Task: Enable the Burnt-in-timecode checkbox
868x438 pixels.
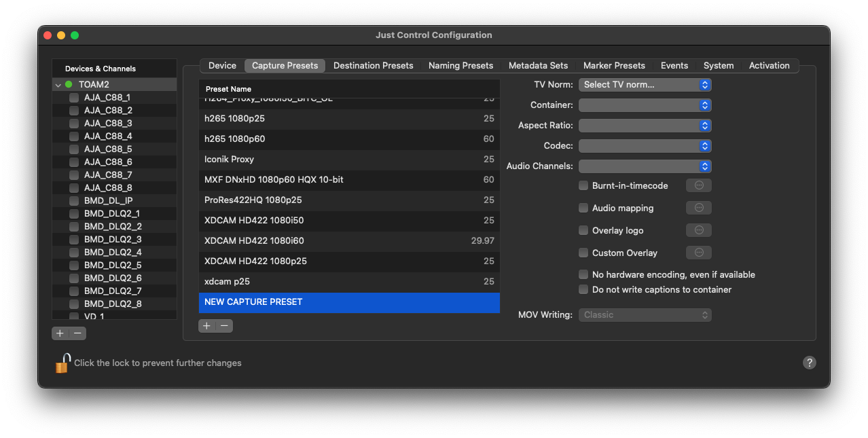Action: tap(583, 185)
